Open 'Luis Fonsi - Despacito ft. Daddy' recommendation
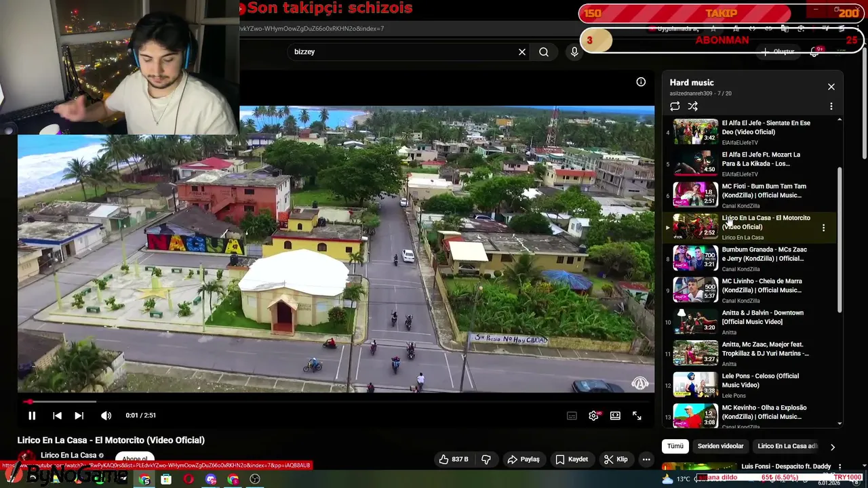 pyautogui.click(x=786, y=467)
